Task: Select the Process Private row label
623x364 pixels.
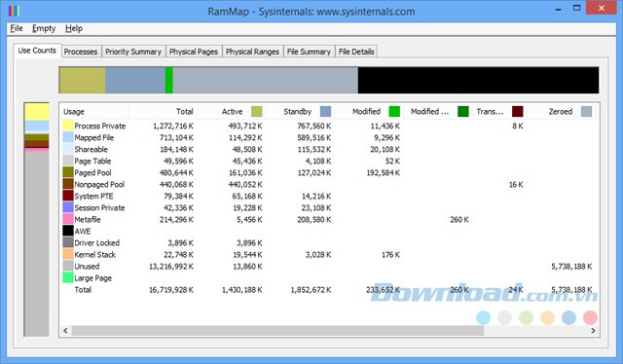Action: point(99,126)
